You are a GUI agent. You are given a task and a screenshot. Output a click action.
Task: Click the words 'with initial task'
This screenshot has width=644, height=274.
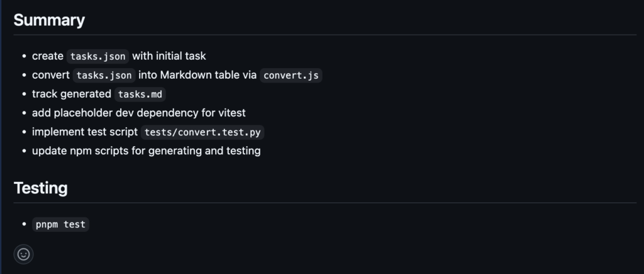(x=169, y=56)
